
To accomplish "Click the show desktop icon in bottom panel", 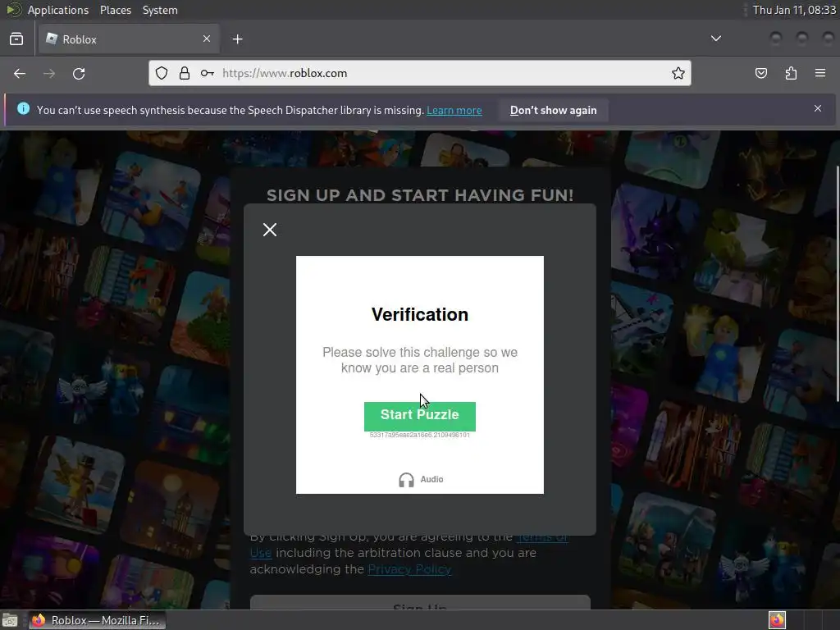I will (x=10, y=620).
